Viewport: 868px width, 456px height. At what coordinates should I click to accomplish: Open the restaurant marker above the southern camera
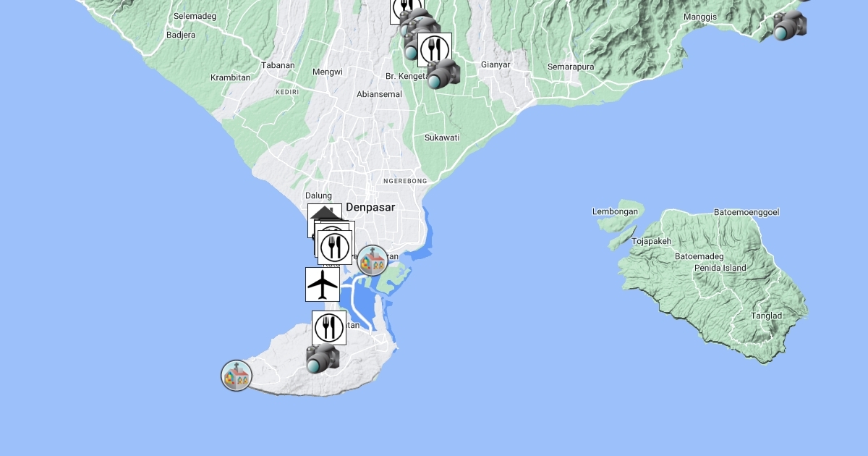pyautogui.click(x=329, y=328)
